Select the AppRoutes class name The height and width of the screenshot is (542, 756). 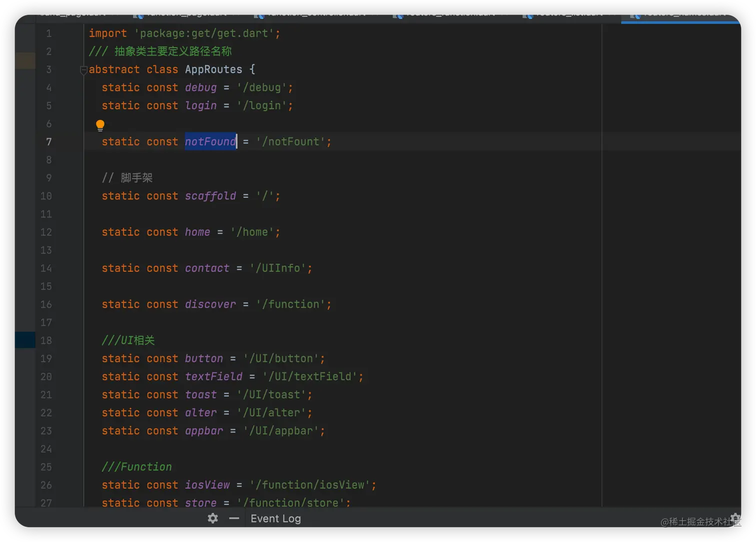[x=213, y=69]
